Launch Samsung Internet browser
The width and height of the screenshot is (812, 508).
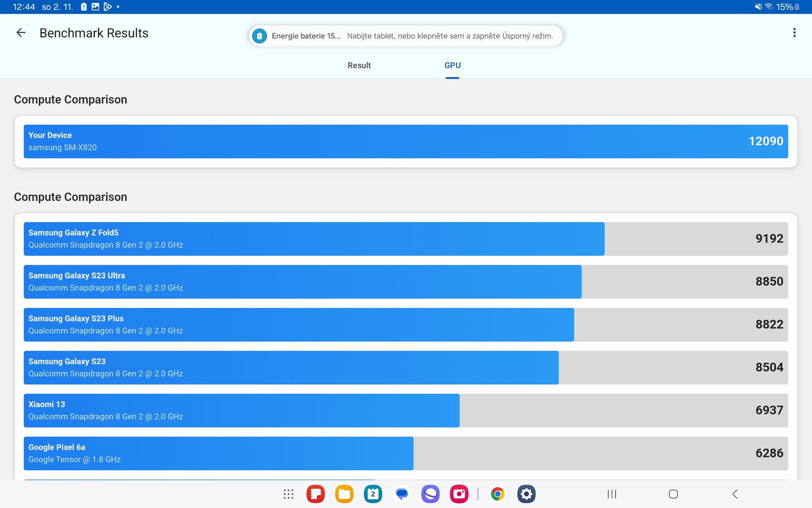430,494
